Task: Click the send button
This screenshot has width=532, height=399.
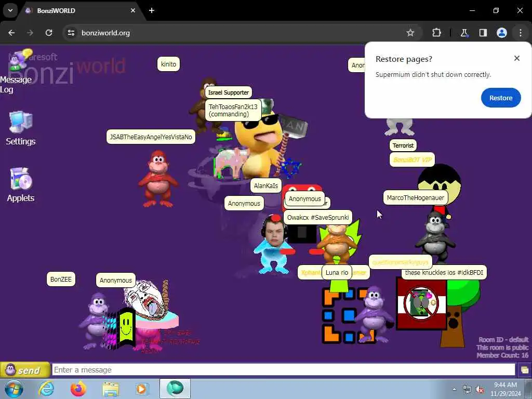Action: point(25,370)
